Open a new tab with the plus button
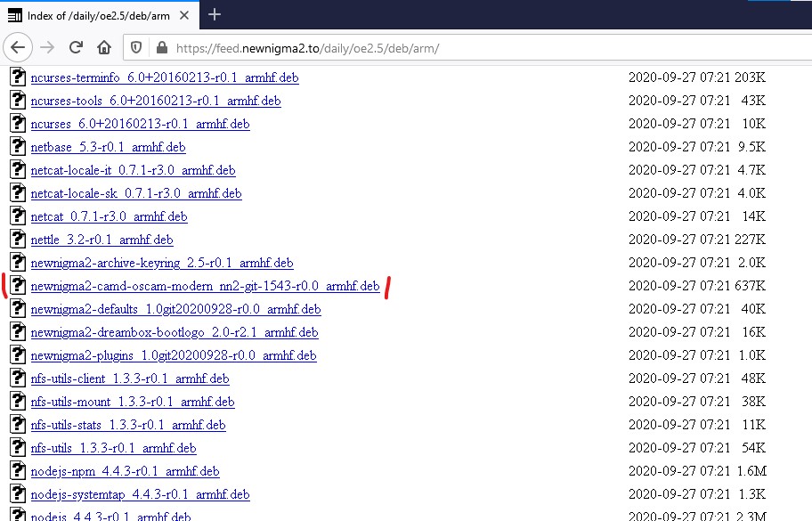This screenshot has height=521, width=812. 215,15
